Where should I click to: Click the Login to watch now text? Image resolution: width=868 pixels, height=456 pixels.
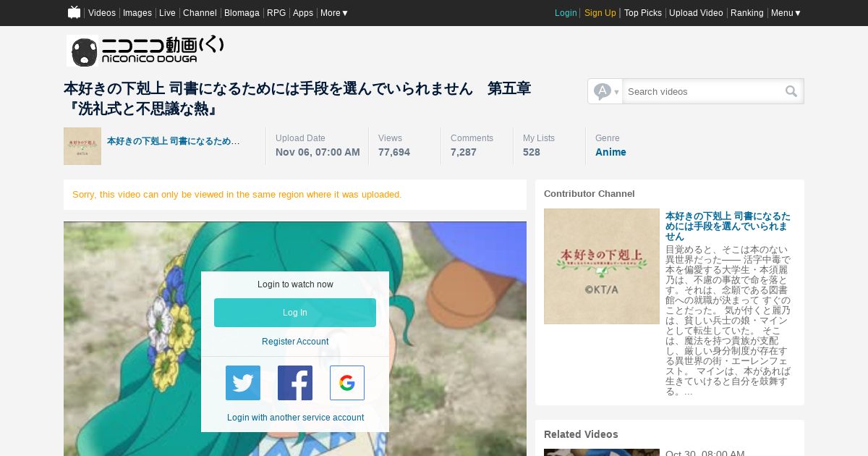pos(295,284)
